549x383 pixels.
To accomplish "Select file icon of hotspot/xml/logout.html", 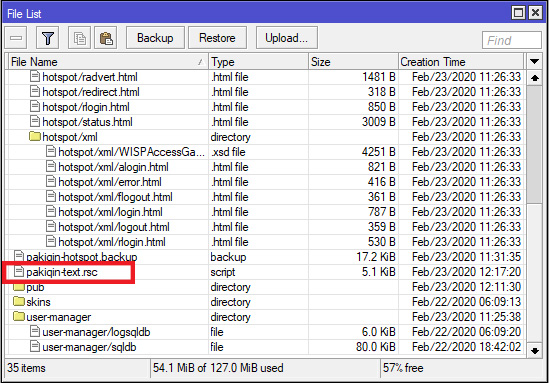I will coord(51,227).
